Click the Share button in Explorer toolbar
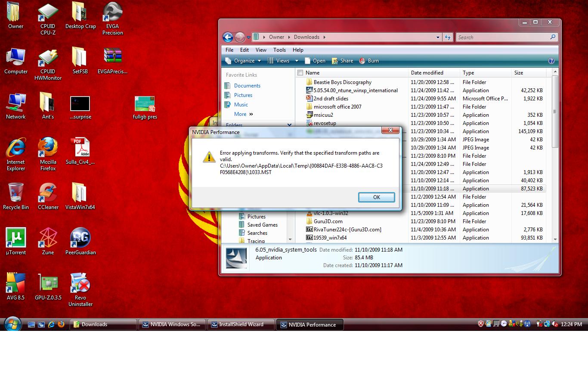588x380 pixels. tap(342, 61)
